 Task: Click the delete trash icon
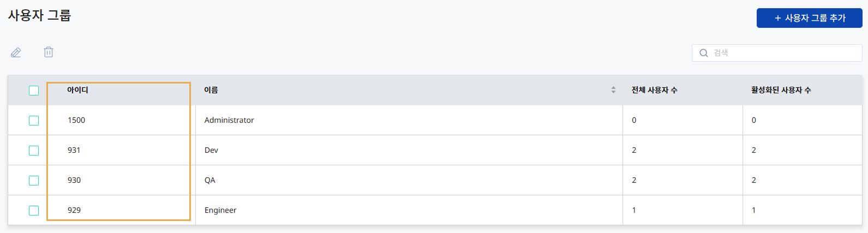click(49, 52)
